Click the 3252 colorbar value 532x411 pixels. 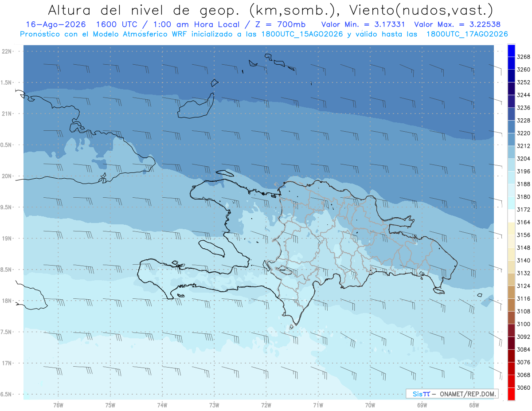(x=523, y=82)
